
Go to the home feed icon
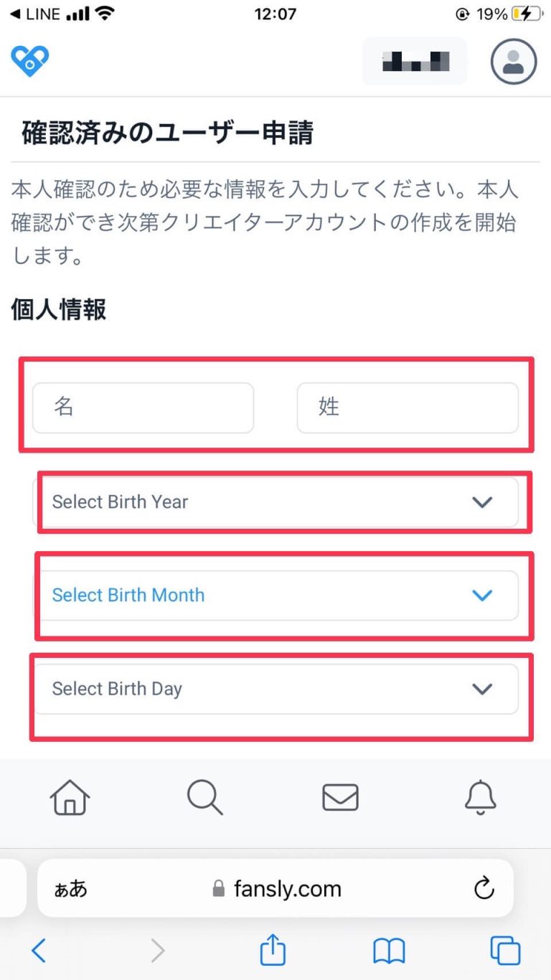coord(70,797)
